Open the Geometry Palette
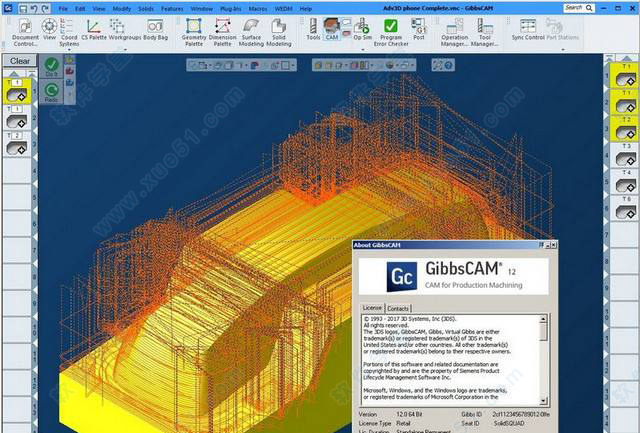640x433 pixels. pos(194,32)
